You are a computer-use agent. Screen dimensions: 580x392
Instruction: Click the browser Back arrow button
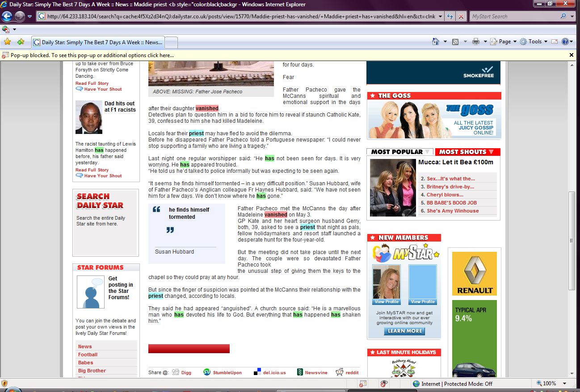coord(7,17)
